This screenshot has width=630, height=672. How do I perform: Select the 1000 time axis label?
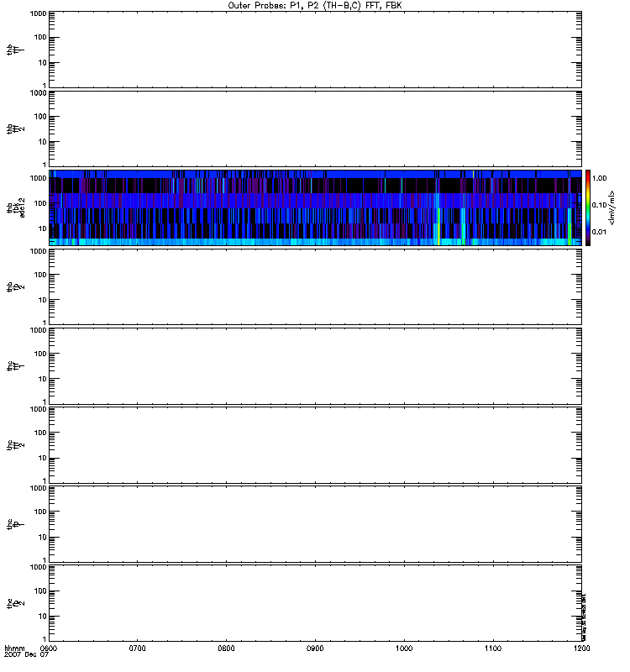(x=404, y=648)
